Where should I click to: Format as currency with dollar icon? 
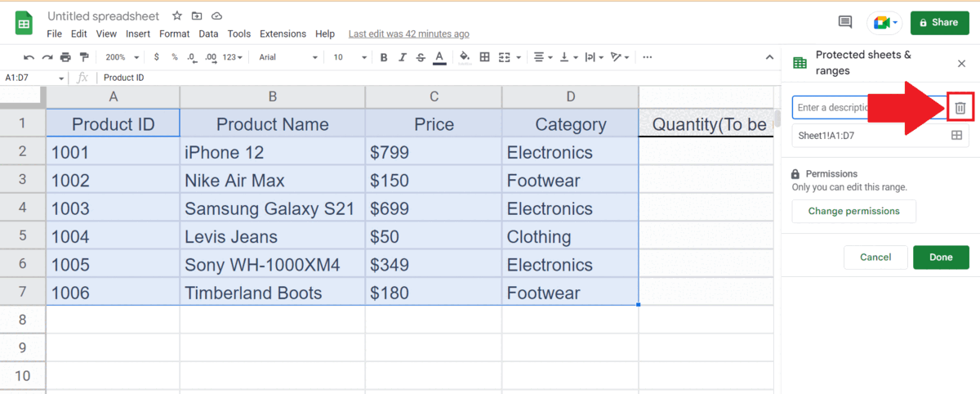pos(156,57)
